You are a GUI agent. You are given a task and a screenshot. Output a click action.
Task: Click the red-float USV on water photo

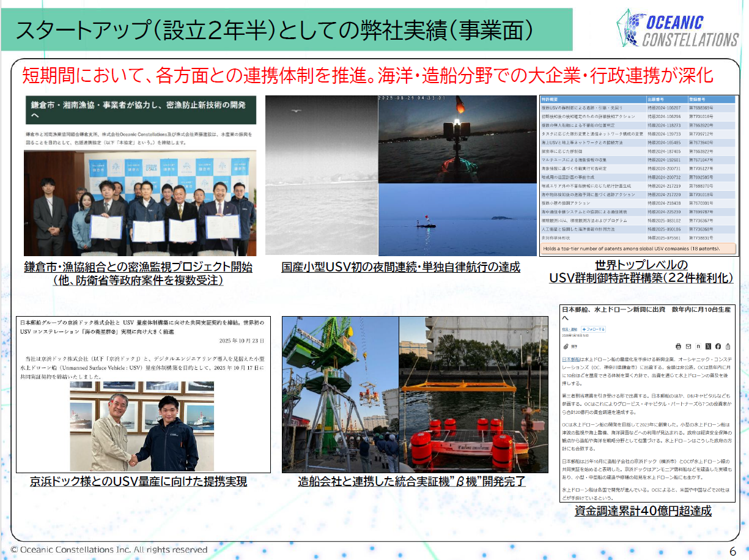[x=475, y=395]
